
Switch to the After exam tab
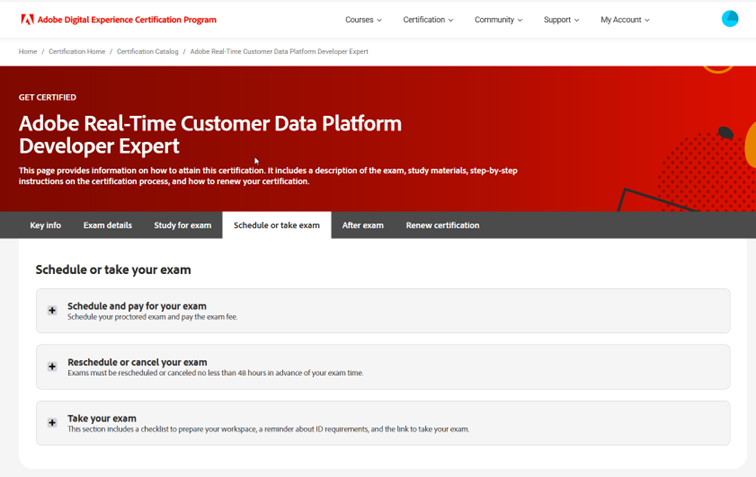[363, 225]
